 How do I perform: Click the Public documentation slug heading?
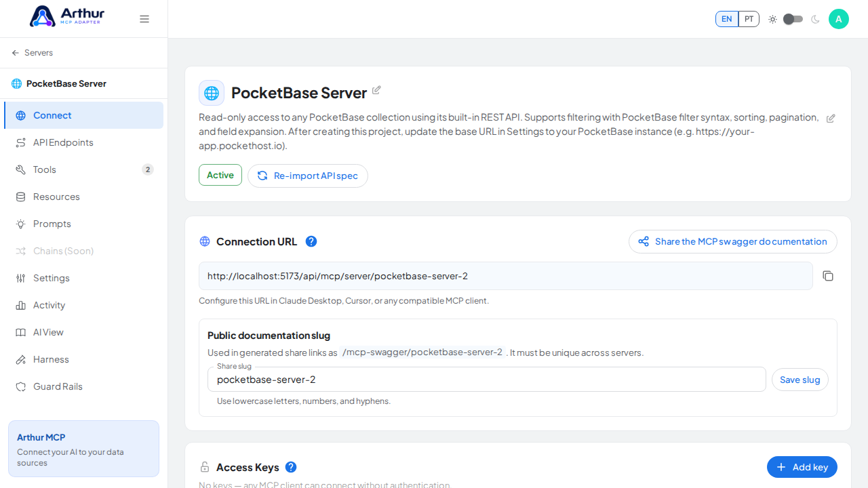click(269, 335)
